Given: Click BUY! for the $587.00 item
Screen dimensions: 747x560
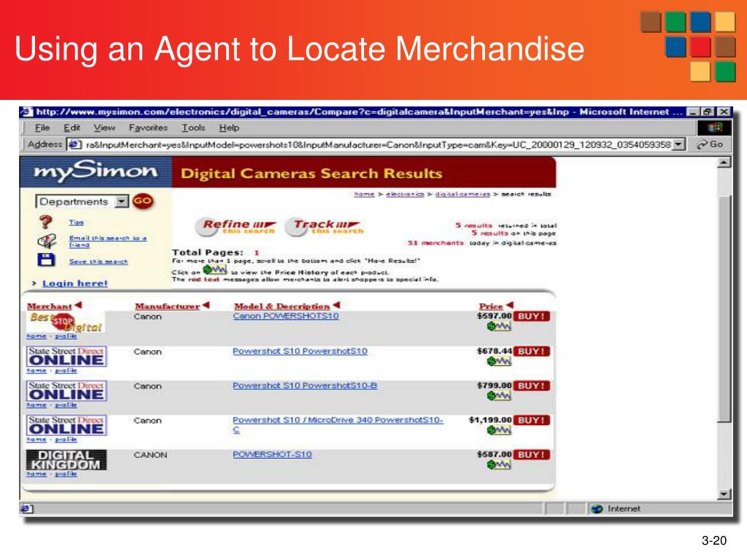Looking at the screenshot, I should (532, 455).
